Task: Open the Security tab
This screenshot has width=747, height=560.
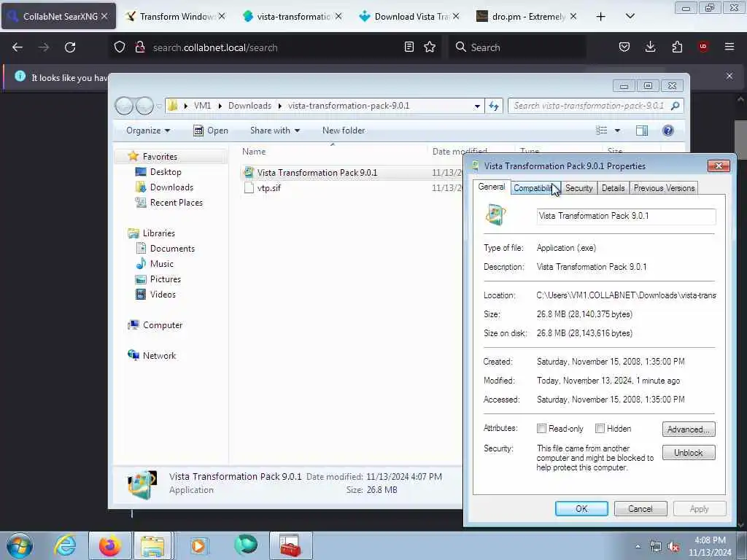Action: click(x=578, y=188)
